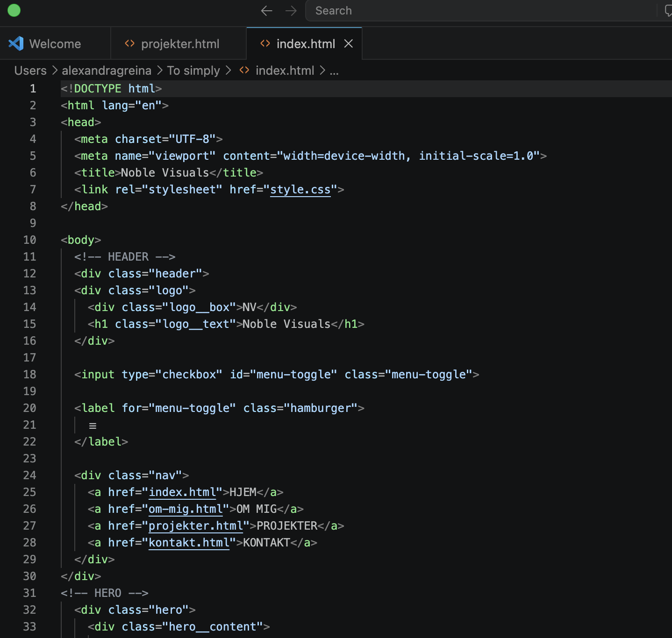Click the ≡ symbol on line 21
This screenshot has height=638, width=672.
tap(93, 426)
